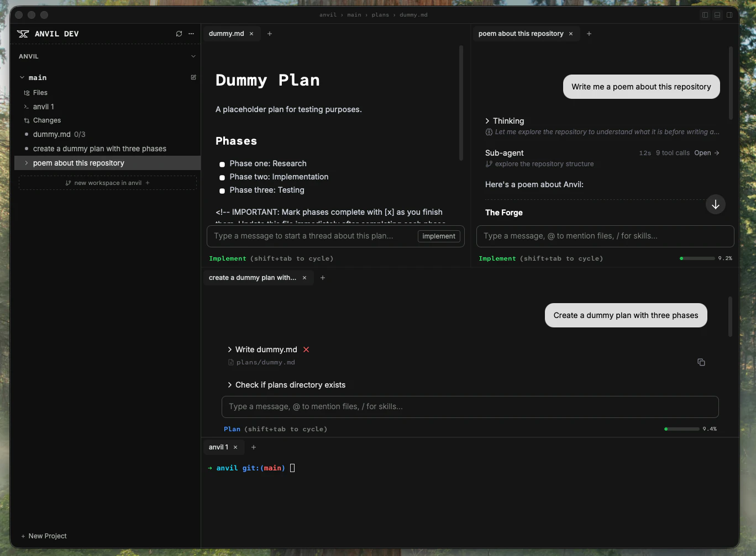Add new tab beside create dummy plan tab
The width and height of the screenshot is (756, 556).
(323, 278)
